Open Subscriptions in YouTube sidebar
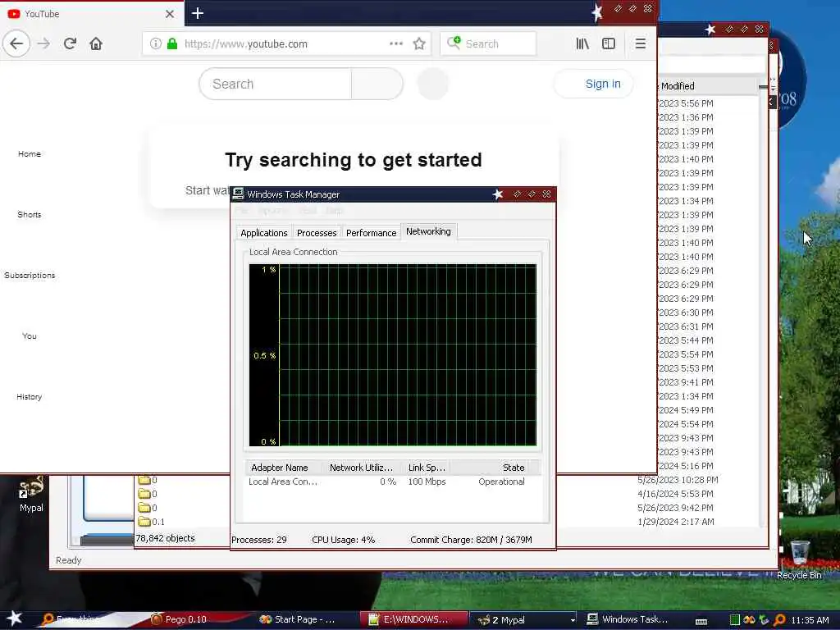 coord(30,275)
